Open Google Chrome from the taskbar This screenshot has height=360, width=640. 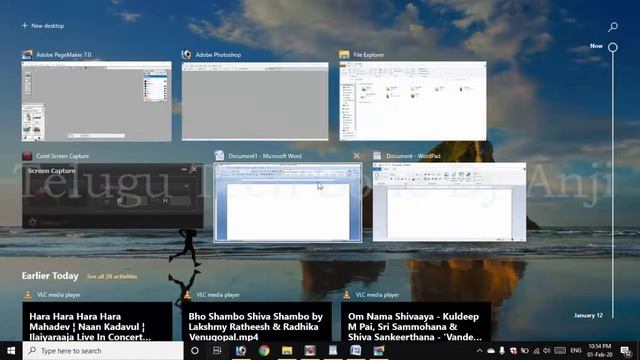point(264,351)
